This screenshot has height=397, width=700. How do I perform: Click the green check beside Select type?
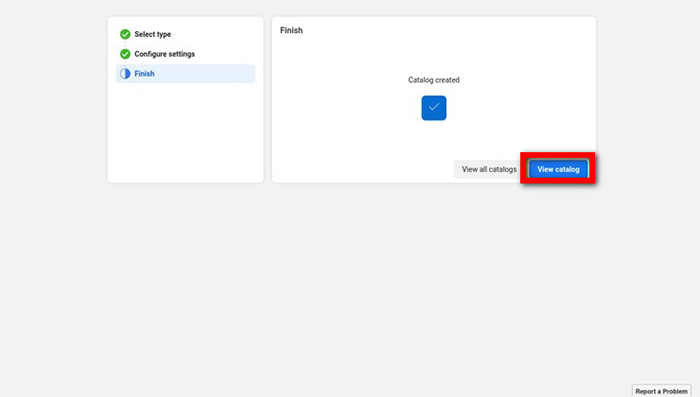[125, 34]
